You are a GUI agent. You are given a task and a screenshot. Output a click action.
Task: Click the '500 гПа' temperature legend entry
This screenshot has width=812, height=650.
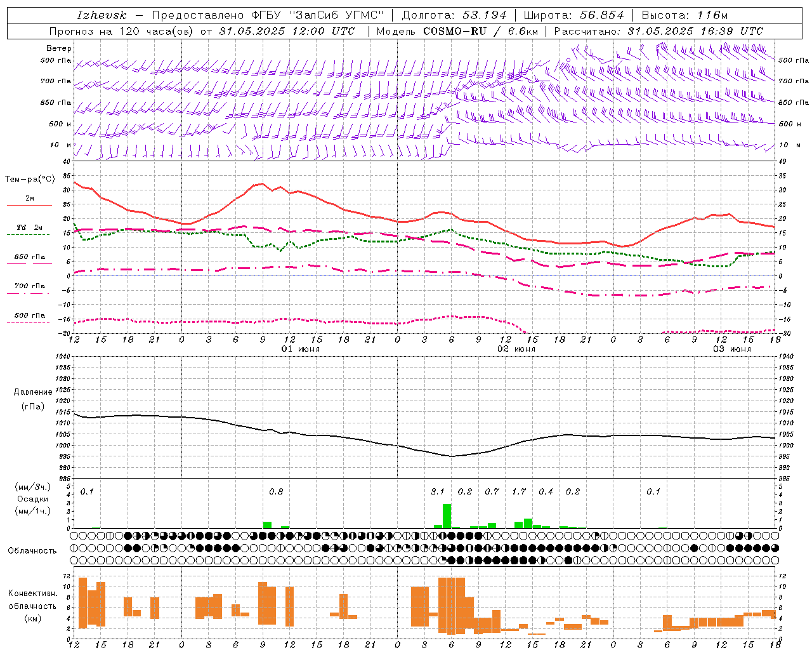point(29,315)
